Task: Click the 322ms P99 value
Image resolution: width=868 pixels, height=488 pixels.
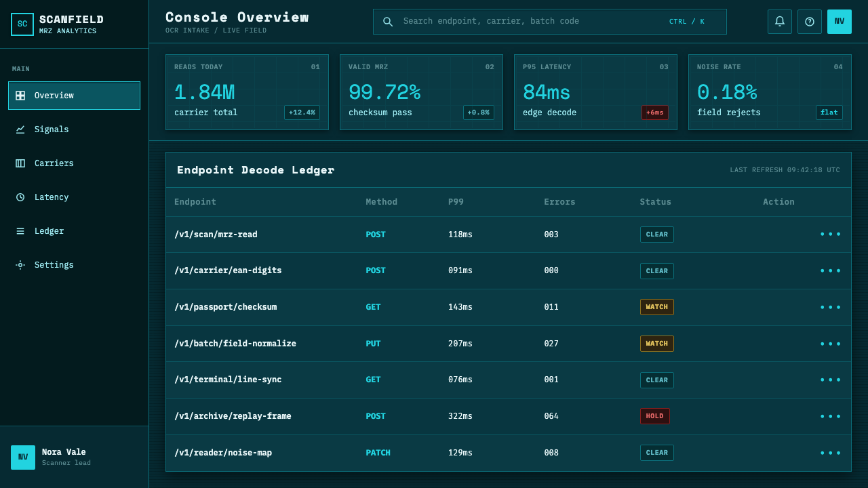Action: pos(460,416)
